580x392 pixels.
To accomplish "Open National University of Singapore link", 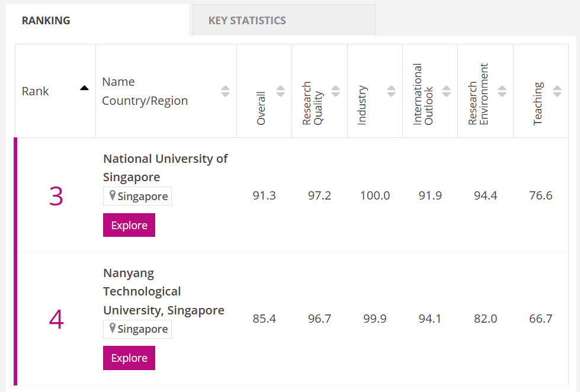I will [165, 168].
